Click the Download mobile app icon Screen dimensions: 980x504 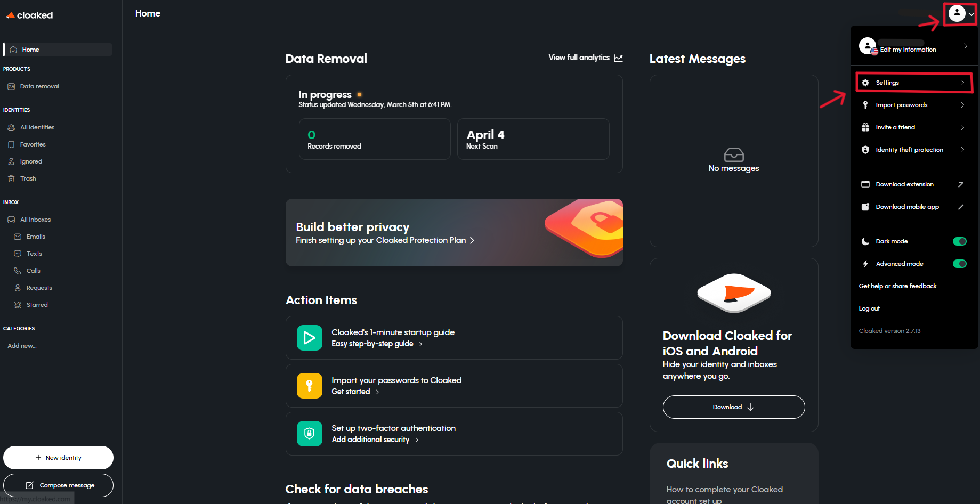865,207
